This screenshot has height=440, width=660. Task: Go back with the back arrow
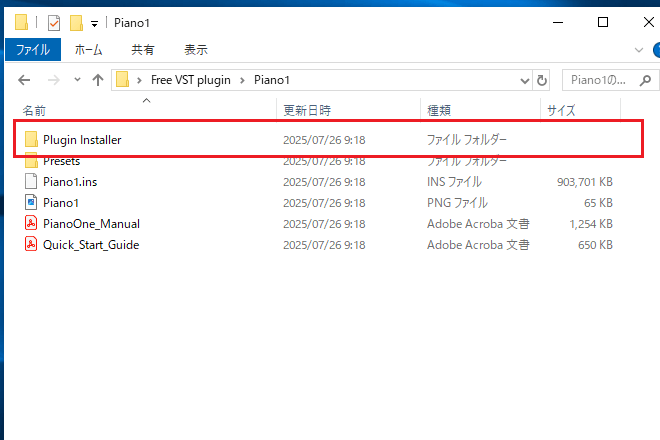coord(24,80)
